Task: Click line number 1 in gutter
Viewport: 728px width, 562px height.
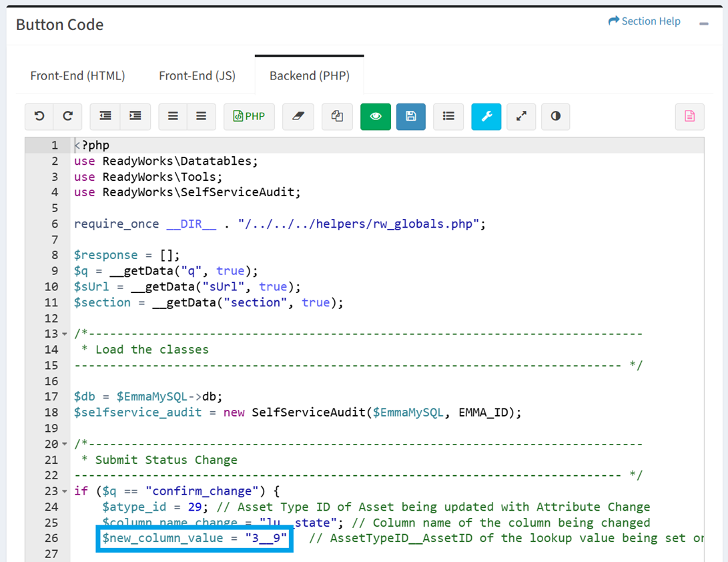Action: (x=54, y=146)
